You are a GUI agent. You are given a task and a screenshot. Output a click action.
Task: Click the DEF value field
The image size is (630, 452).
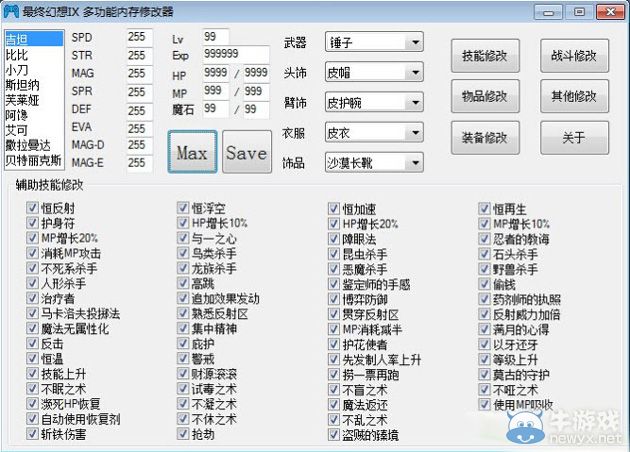139,110
